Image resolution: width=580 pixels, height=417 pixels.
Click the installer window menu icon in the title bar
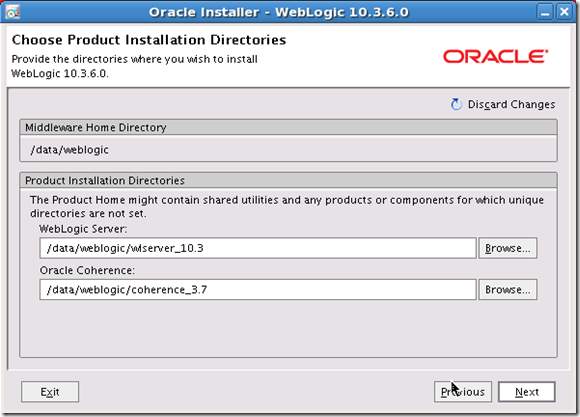13,12
